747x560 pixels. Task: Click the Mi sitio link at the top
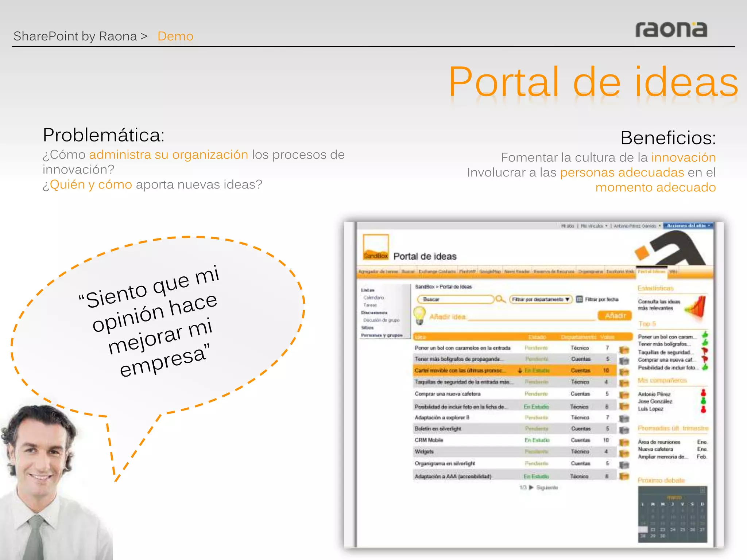(568, 226)
